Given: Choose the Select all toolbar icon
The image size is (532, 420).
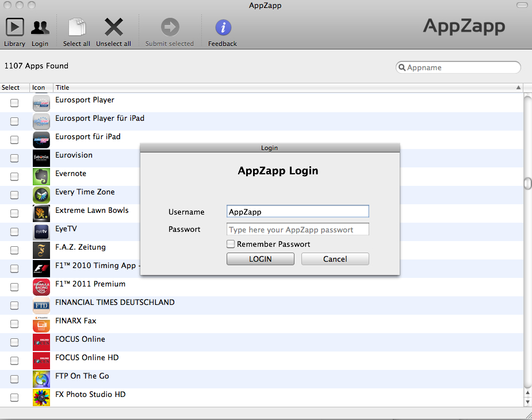Looking at the screenshot, I should click(x=76, y=27).
